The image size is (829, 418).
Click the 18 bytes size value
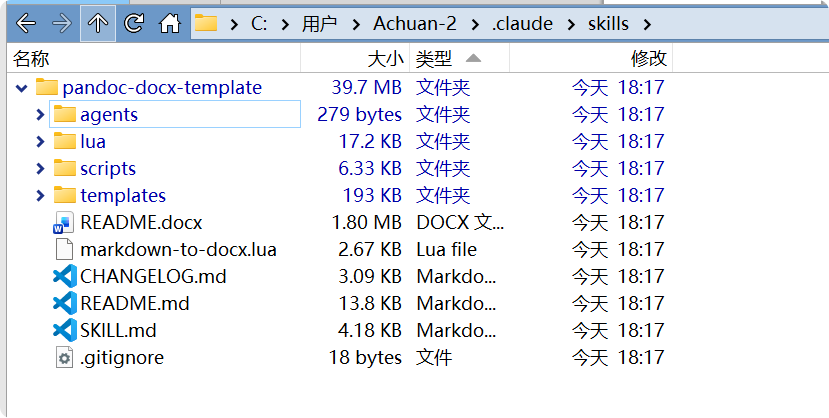[365, 357]
